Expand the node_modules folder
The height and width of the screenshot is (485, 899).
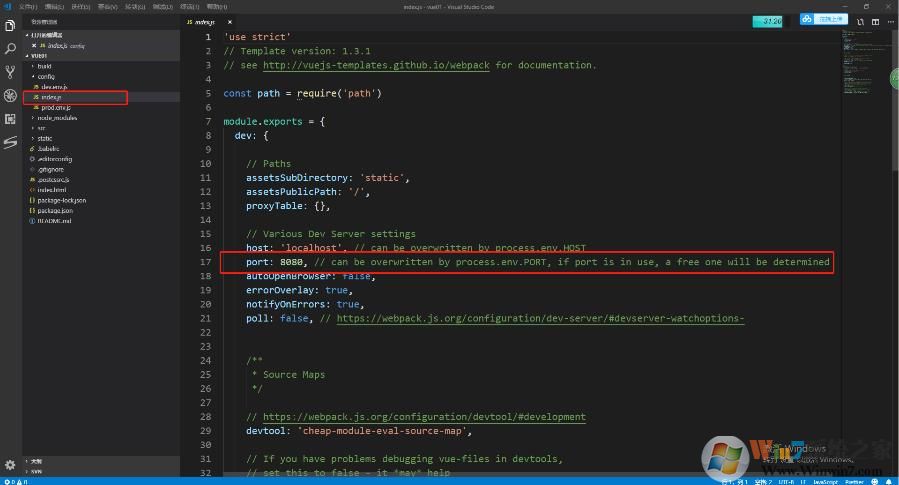[x=57, y=117]
